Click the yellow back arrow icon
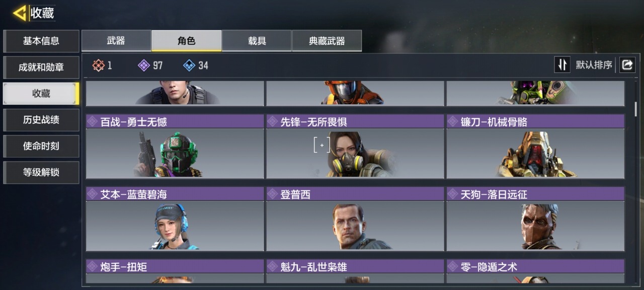Viewport: 644px width, 290px height. point(20,13)
